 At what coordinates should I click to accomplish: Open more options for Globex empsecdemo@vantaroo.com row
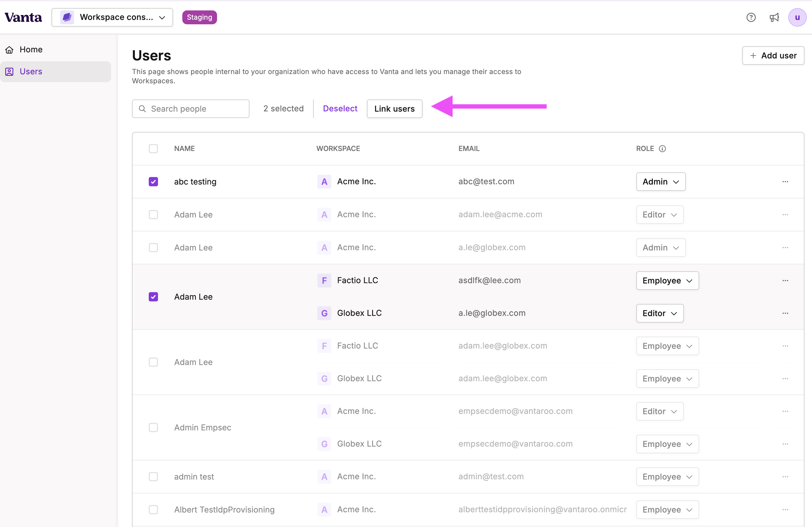click(785, 444)
